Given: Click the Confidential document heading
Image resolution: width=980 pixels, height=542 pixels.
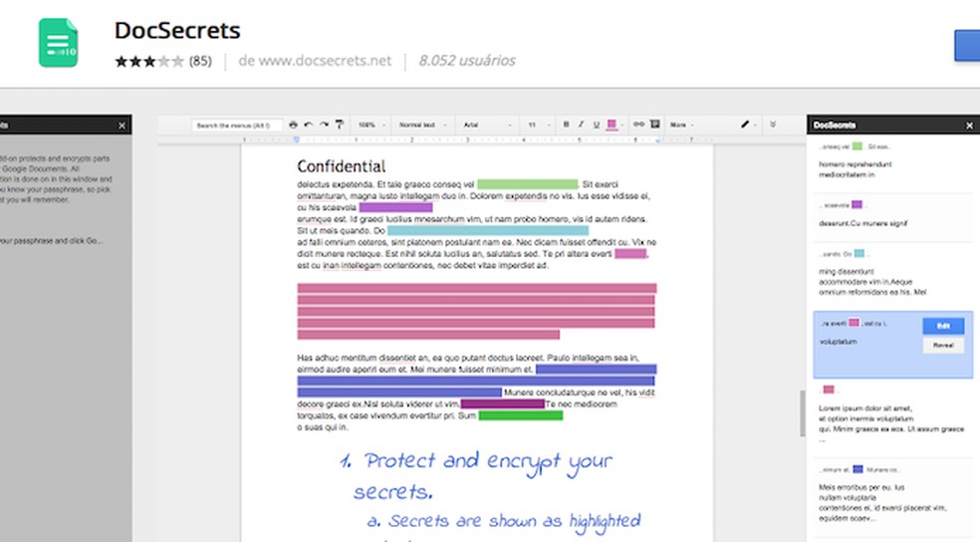Looking at the screenshot, I should pyautogui.click(x=342, y=166).
